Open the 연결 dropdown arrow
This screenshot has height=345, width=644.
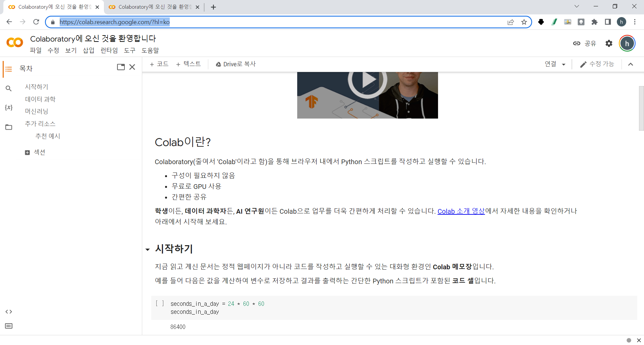(563, 64)
